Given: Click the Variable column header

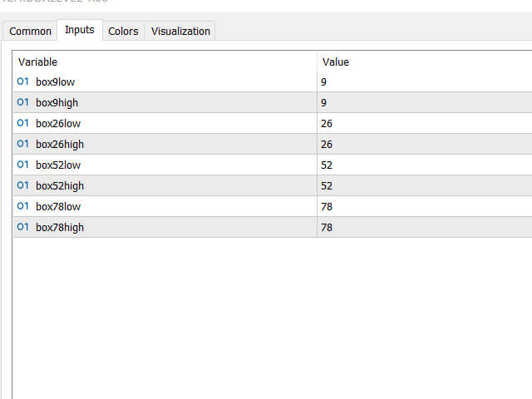Looking at the screenshot, I should [x=38, y=62].
